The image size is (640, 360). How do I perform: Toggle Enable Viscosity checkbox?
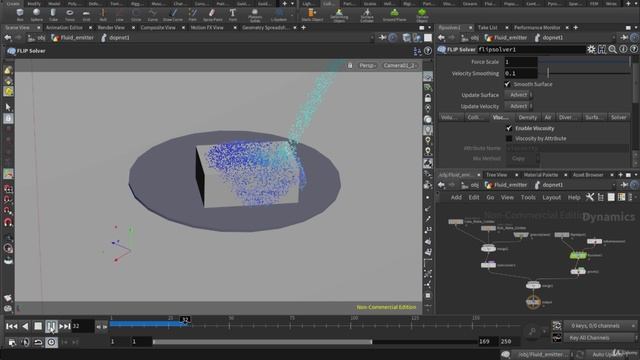point(509,128)
